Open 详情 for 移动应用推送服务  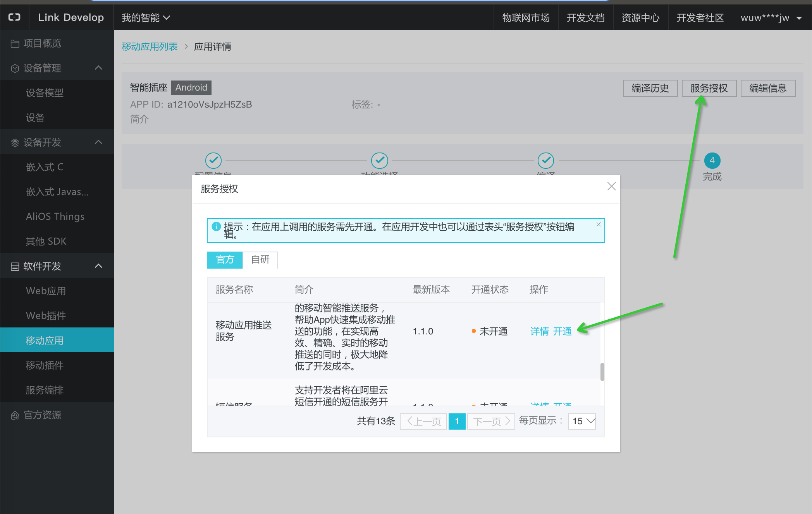tap(540, 331)
